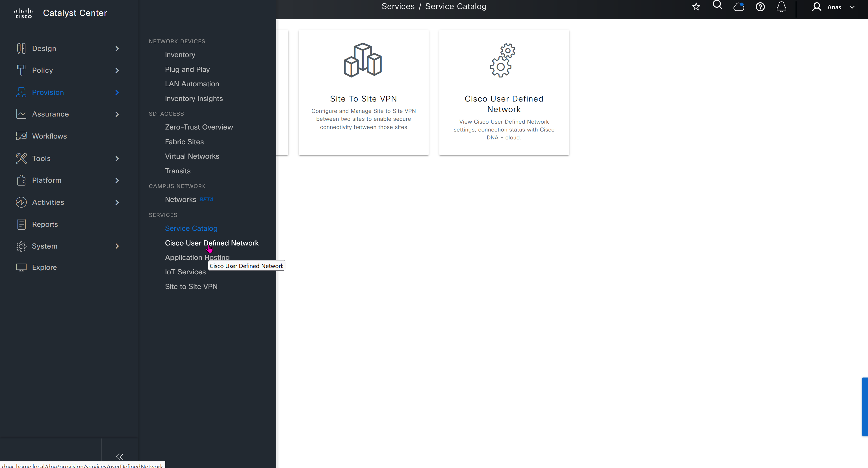Click the Cisco logo

coord(23,13)
